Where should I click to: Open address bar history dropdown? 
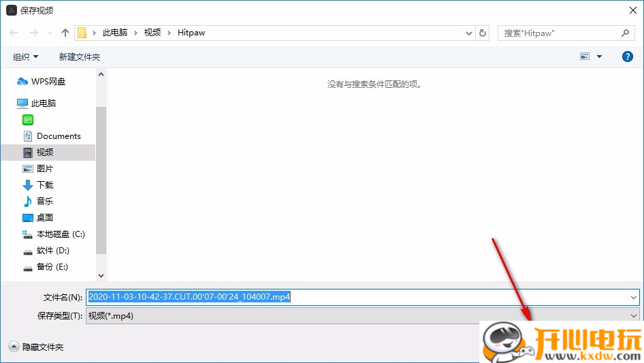(x=468, y=33)
